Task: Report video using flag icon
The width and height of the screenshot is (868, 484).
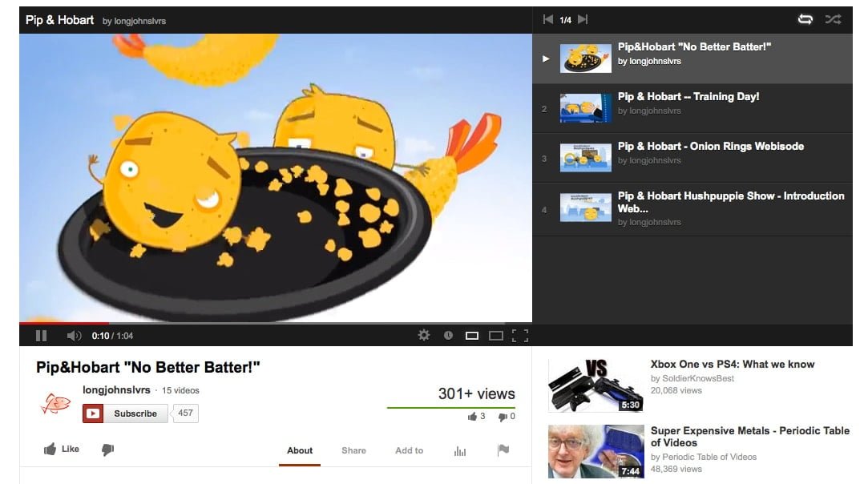Action: (x=503, y=450)
